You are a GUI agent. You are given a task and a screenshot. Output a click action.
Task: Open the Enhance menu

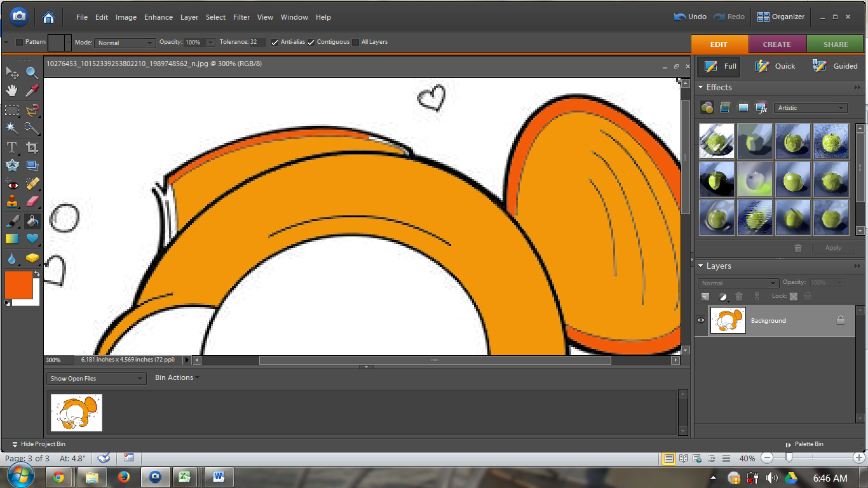pyautogui.click(x=158, y=17)
